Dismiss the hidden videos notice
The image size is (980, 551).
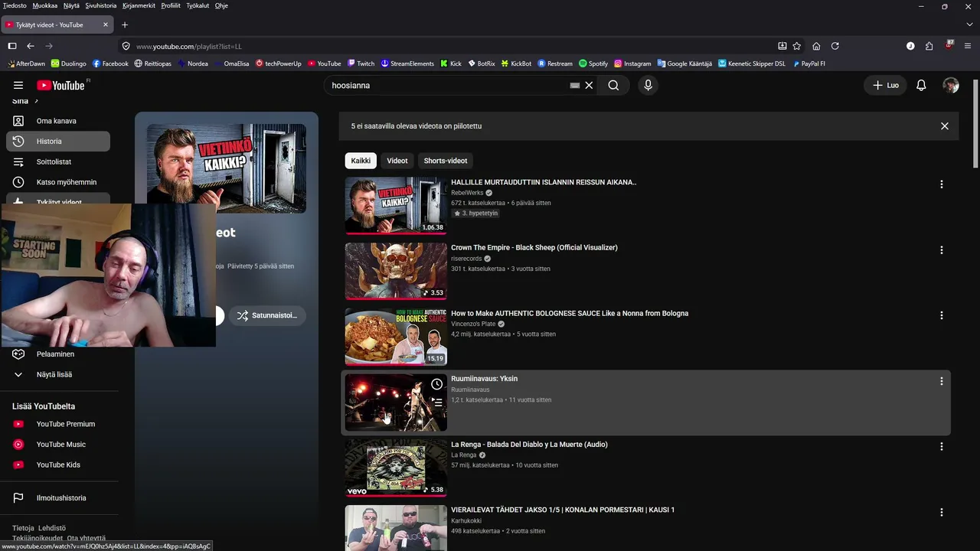pyautogui.click(x=944, y=126)
